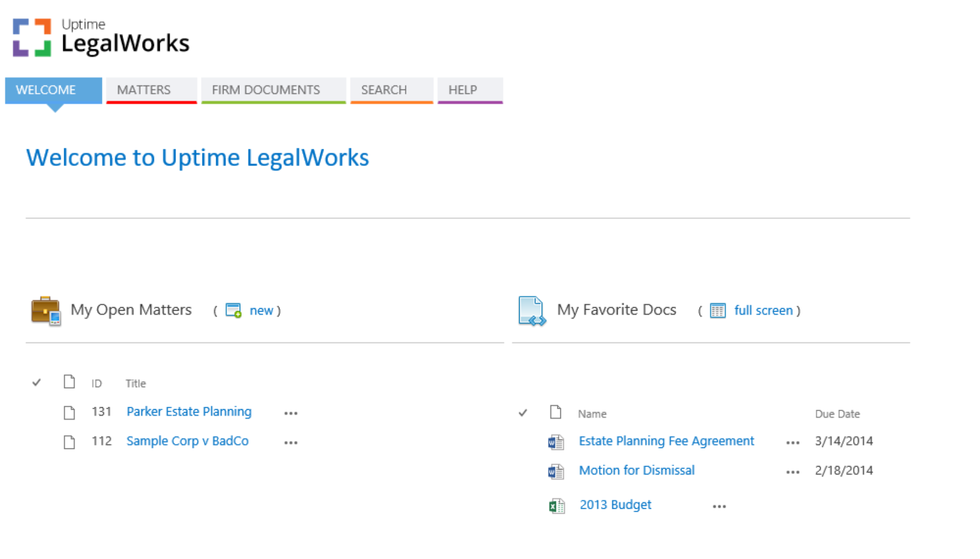Click the new matter icon beside My Open Matters
This screenshot has height=559, width=980.
point(233,310)
